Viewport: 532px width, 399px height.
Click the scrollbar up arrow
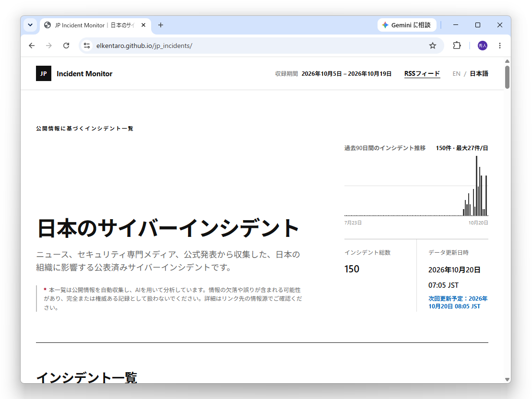[x=507, y=61]
